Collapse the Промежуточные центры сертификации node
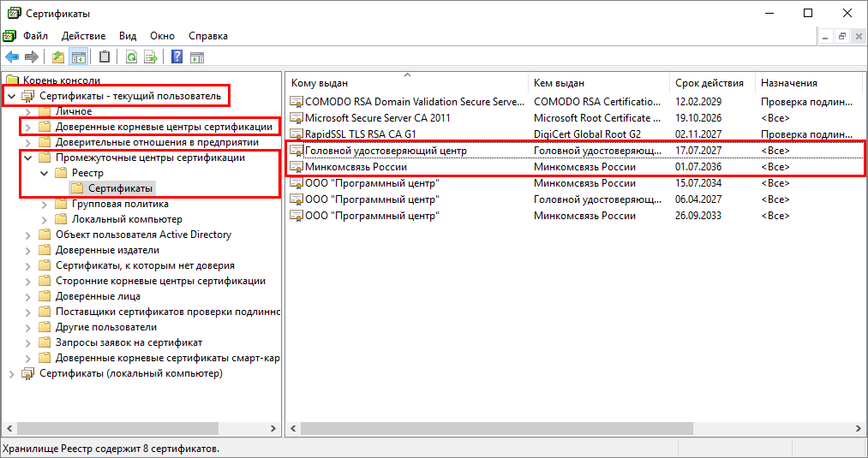The image size is (868, 458). pos(29,158)
